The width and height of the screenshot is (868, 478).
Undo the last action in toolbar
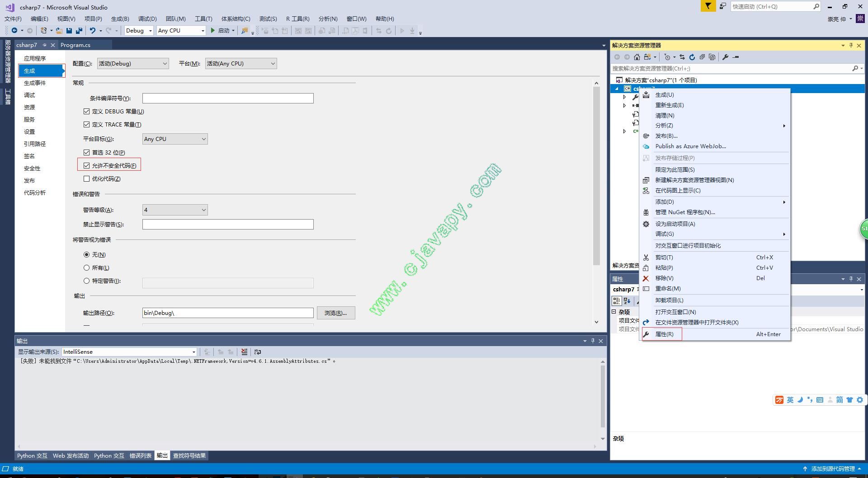pos(93,31)
